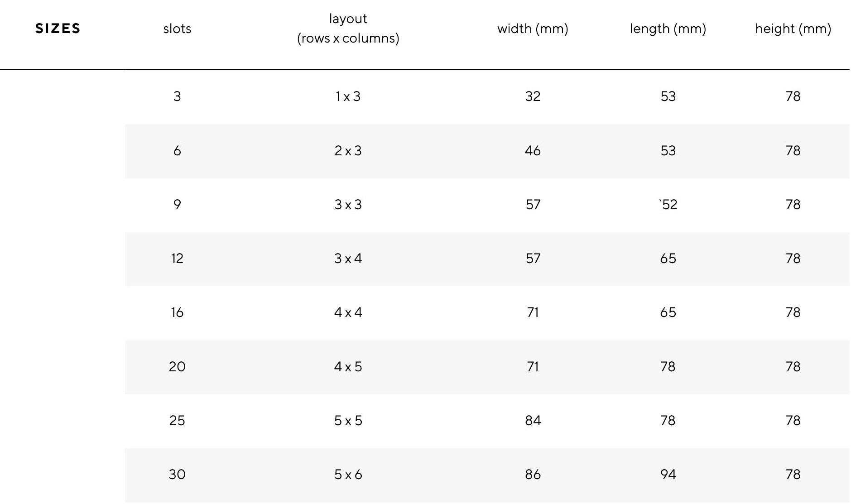Viewport: 851px width, 504px height.
Task: Select the width value 86
Action: coord(533,475)
